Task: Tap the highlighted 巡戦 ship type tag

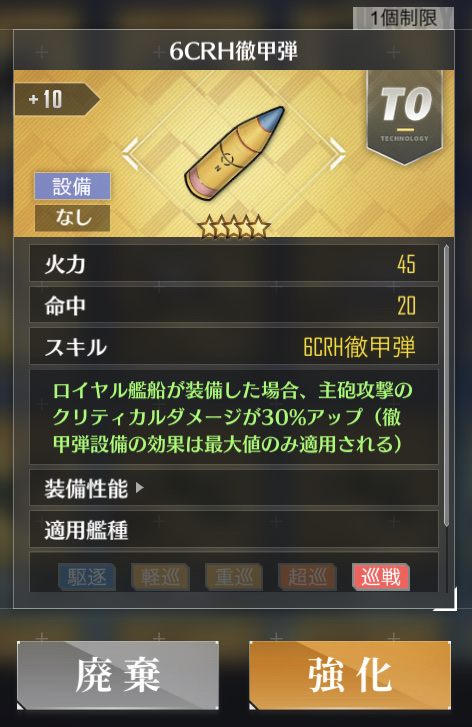Action: pyautogui.click(x=381, y=577)
